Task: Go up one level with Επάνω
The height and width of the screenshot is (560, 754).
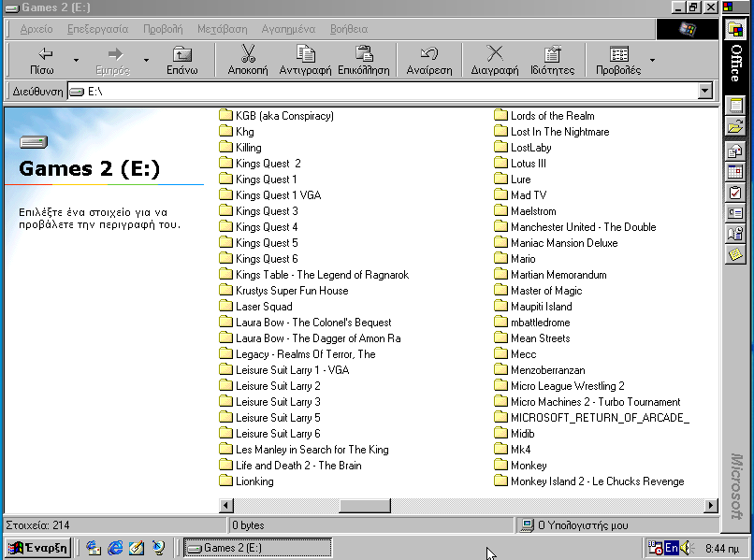Action: coord(181,60)
